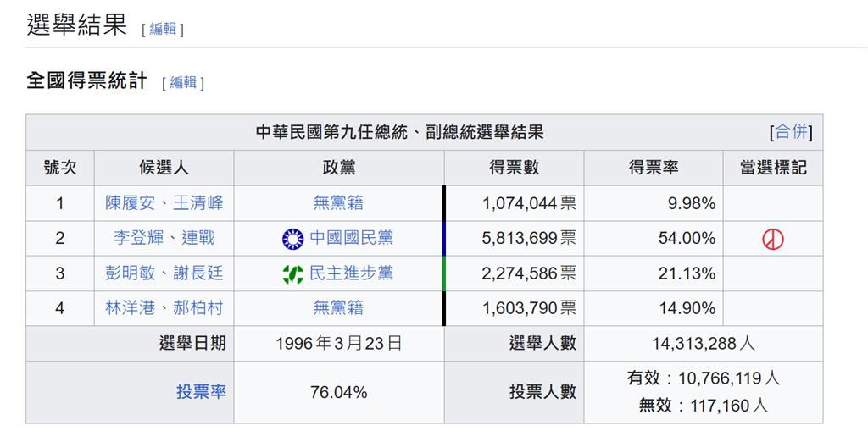Click the red elected mark icon
868x442 pixels.
(772, 239)
